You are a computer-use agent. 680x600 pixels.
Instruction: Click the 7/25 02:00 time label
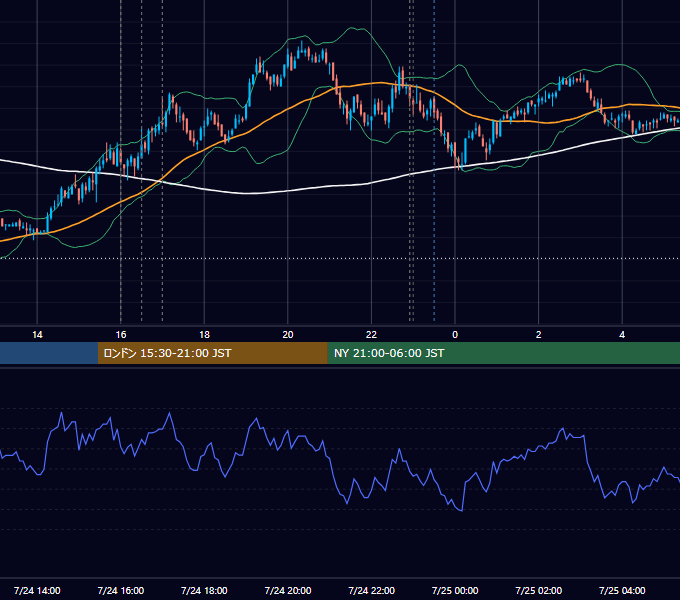point(539,590)
